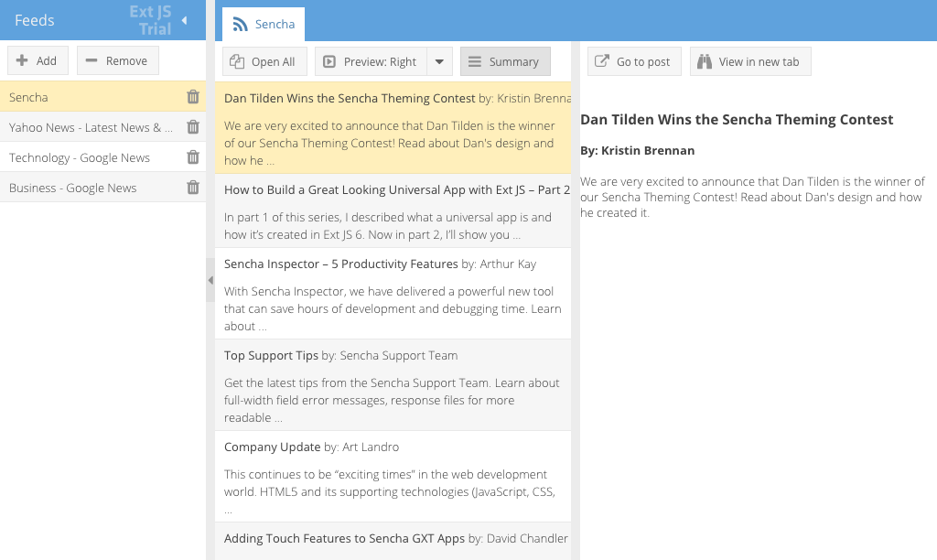Select the Sencha feed in the list
Image resolution: width=937 pixels, height=560 pixels.
click(x=102, y=97)
